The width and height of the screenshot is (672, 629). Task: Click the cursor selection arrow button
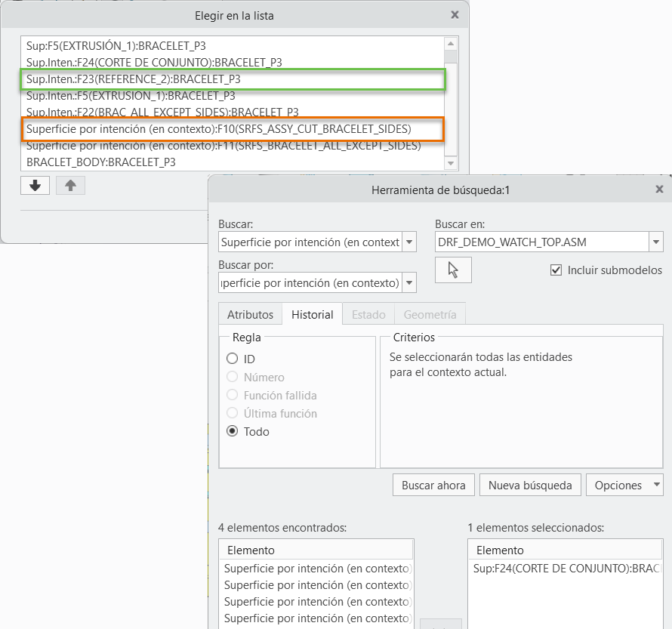point(453,270)
